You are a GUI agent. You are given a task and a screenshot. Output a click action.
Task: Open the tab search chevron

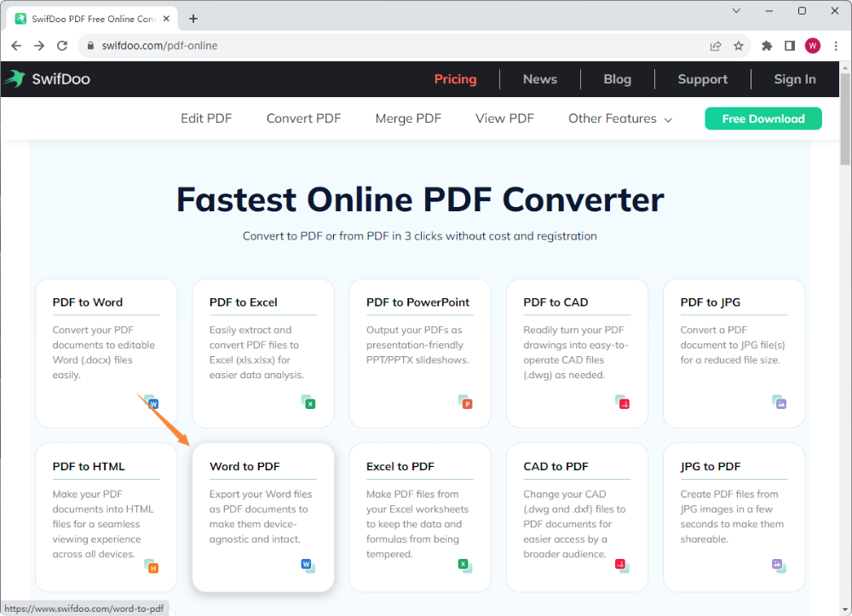click(736, 11)
